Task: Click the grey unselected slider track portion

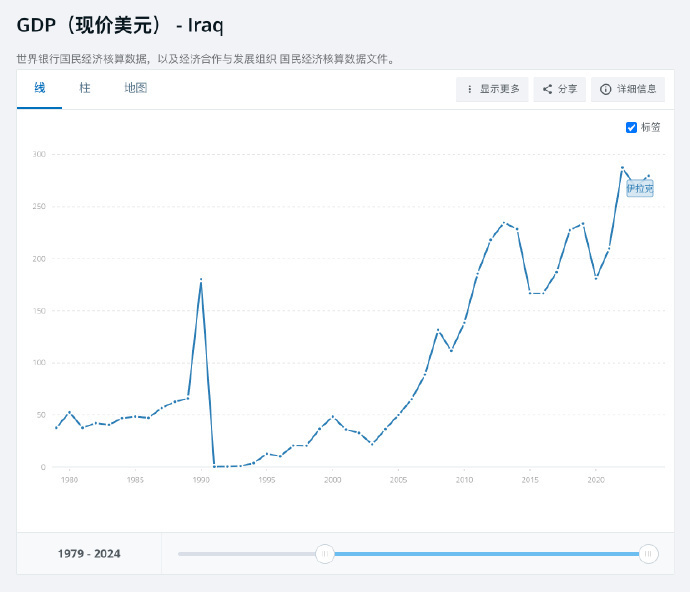Action: 250,553
